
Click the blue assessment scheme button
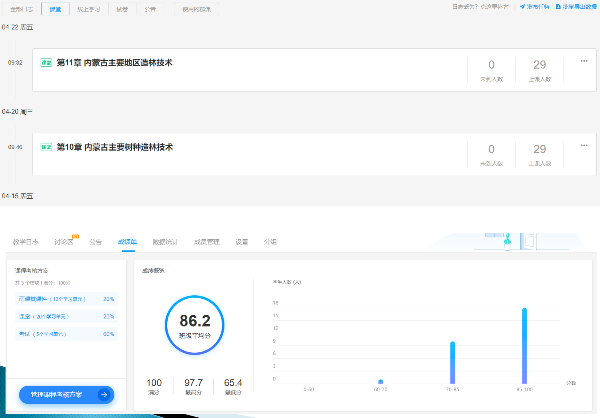(66, 395)
